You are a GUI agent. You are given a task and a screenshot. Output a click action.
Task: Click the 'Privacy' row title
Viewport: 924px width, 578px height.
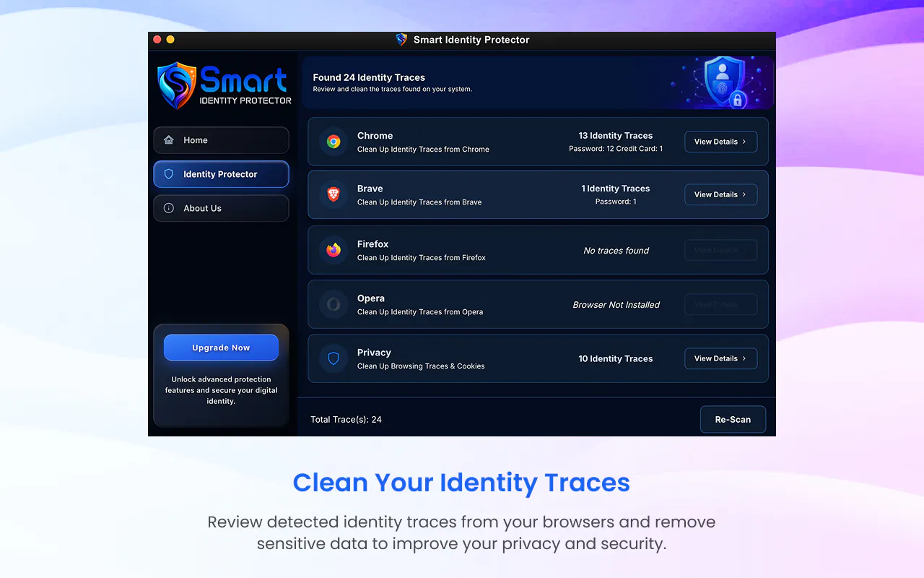click(374, 353)
